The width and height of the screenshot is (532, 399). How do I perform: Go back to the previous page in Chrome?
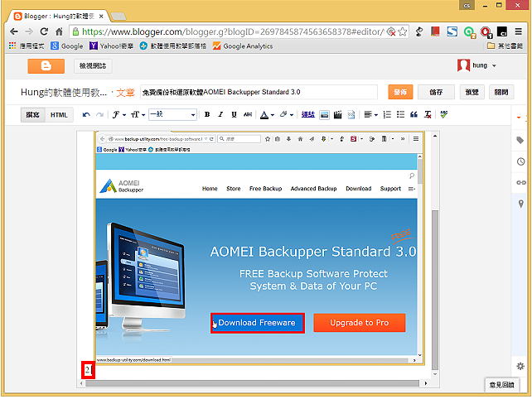point(14,31)
